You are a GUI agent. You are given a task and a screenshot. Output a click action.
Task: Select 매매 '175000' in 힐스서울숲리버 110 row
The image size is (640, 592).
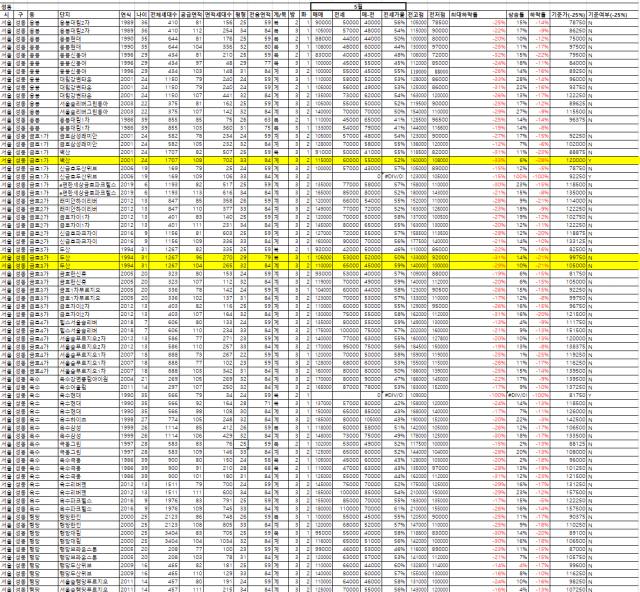tap(322, 330)
